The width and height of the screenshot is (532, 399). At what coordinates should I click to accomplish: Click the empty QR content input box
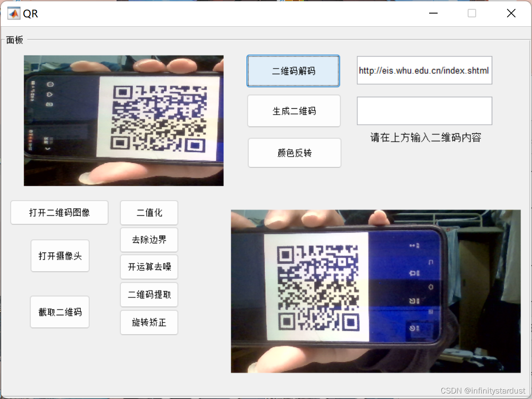tap(424, 111)
